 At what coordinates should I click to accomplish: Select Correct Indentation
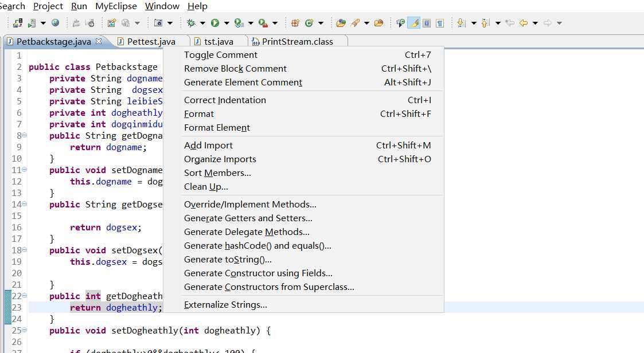[x=303, y=100]
